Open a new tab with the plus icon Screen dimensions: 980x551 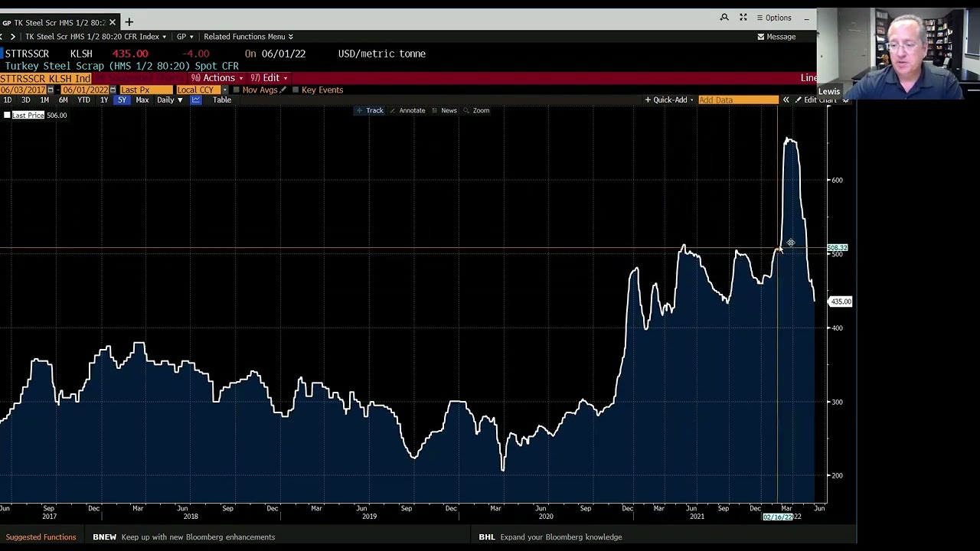pos(129,22)
